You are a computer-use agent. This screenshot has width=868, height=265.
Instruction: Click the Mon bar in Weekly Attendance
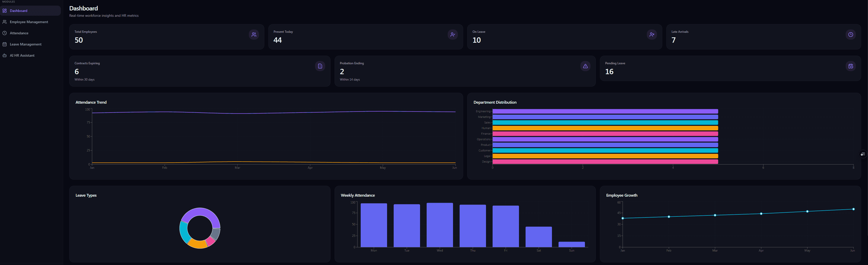pos(374,225)
